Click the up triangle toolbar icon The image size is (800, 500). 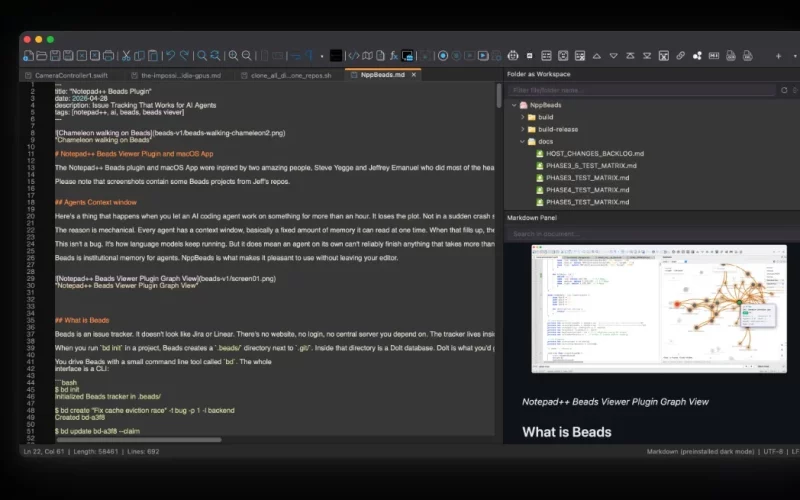pos(596,56)
